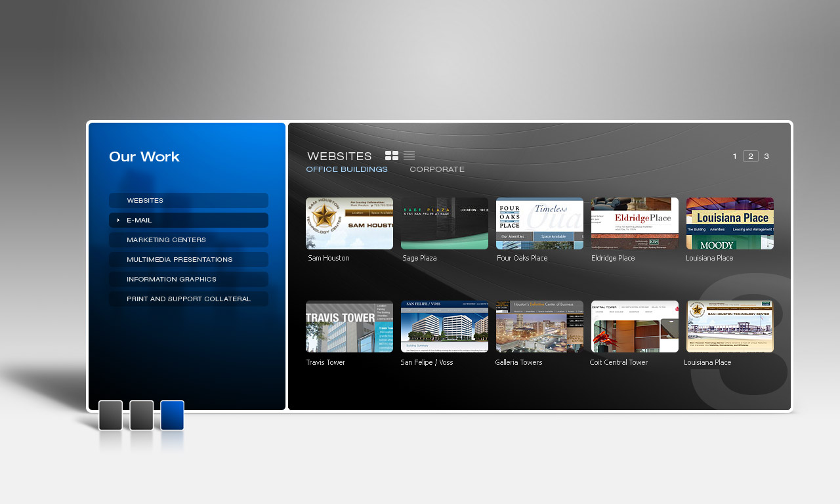This screenshot has height=504, width=840.
Task: Go to page 1
Action: pos(735,156)
